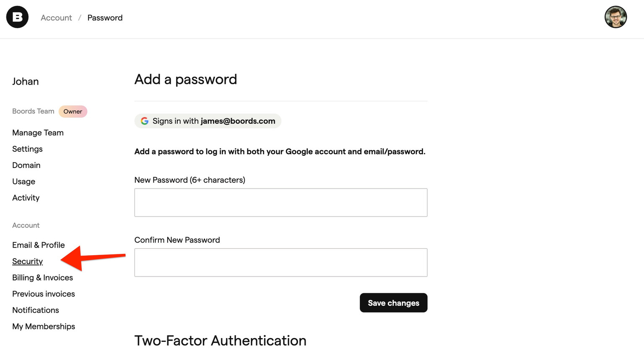Screen dimensions: 644x354
Task: Click the Owner badge
Action: pyautogui.click(x=73, y=111)
